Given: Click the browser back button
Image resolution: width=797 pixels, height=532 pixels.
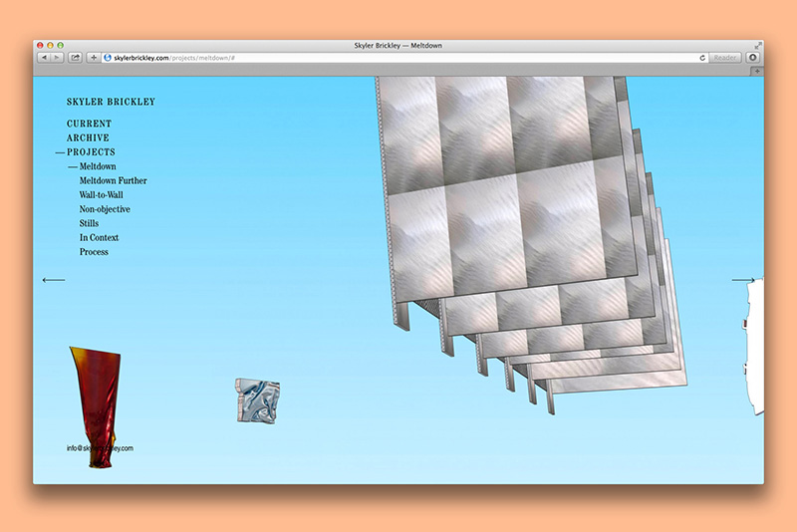Looking at the screenshot, I should tap(43, 58).
